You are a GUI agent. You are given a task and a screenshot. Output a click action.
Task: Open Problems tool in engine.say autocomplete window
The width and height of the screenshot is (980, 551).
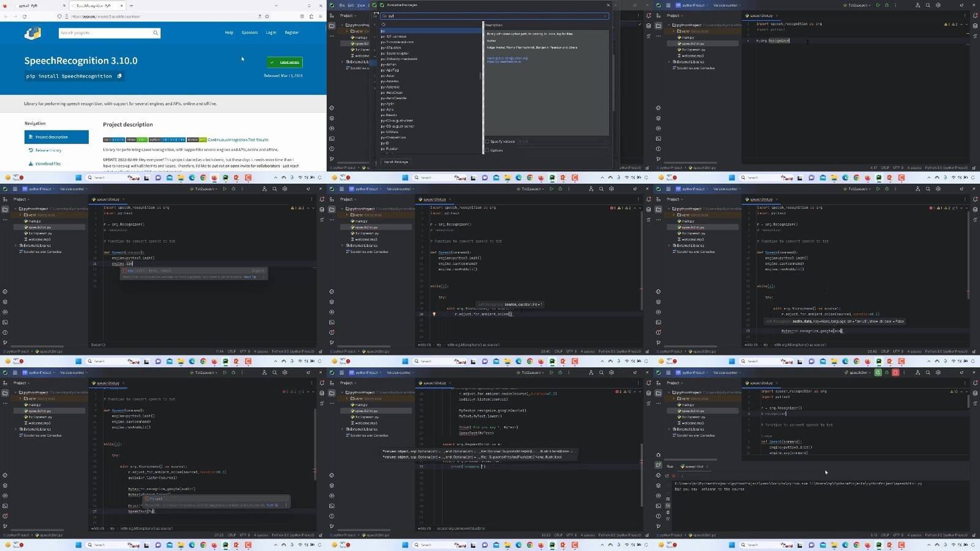[x=5, y=332]
